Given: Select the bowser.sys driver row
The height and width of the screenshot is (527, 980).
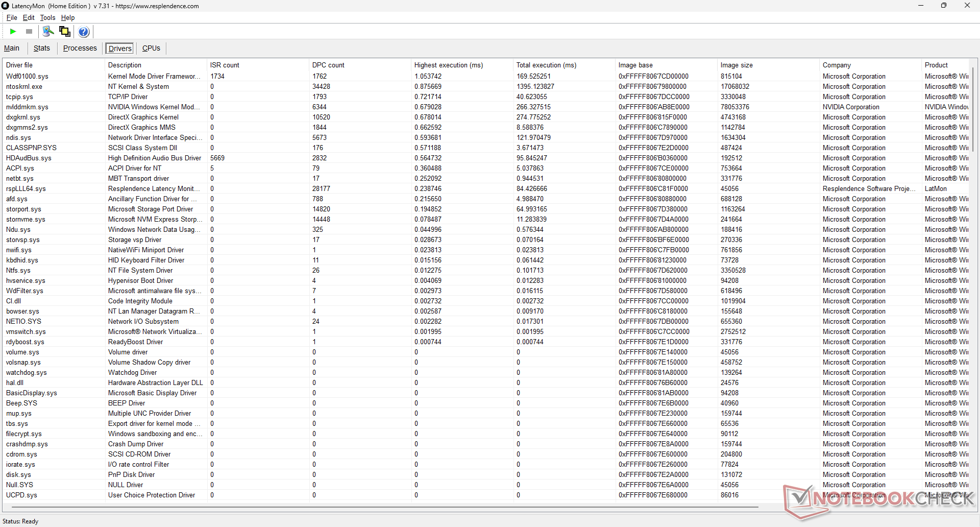Looking at the screenshot, I should click(x=486, y=311).
